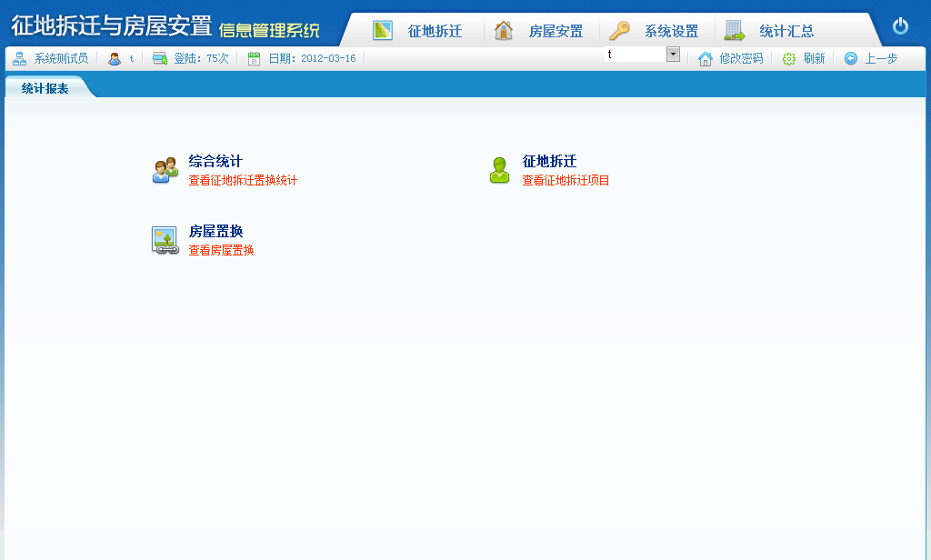The width and height of the screenshot is (931, 560).
Task: Click the login count icon beside 登陆
Action: 160,58
